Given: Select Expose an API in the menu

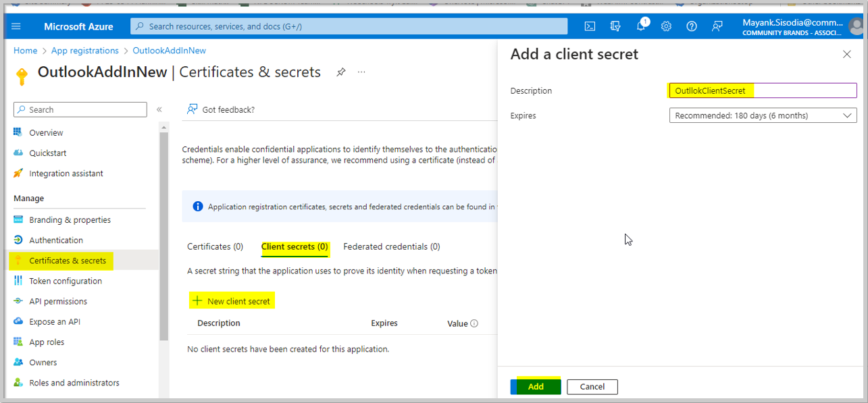Looking at the screenshot, I should [56, 321].
